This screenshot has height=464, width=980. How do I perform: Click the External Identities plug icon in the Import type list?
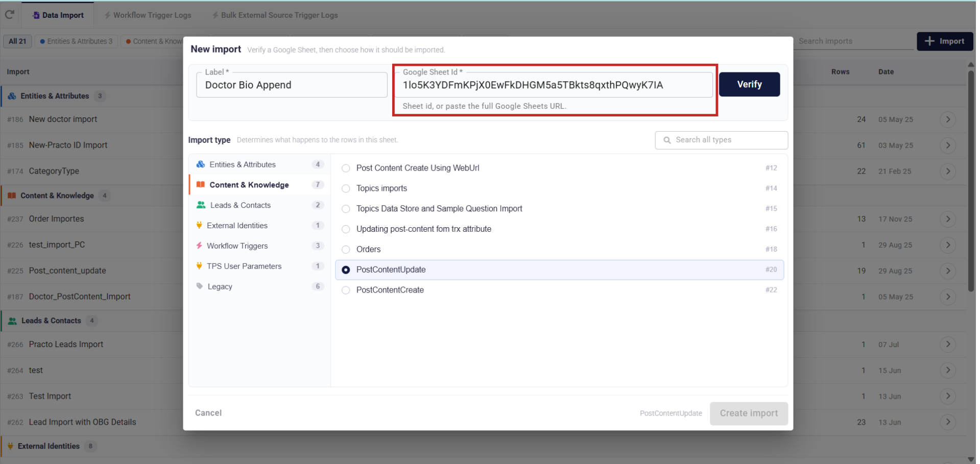pos(199,225)
